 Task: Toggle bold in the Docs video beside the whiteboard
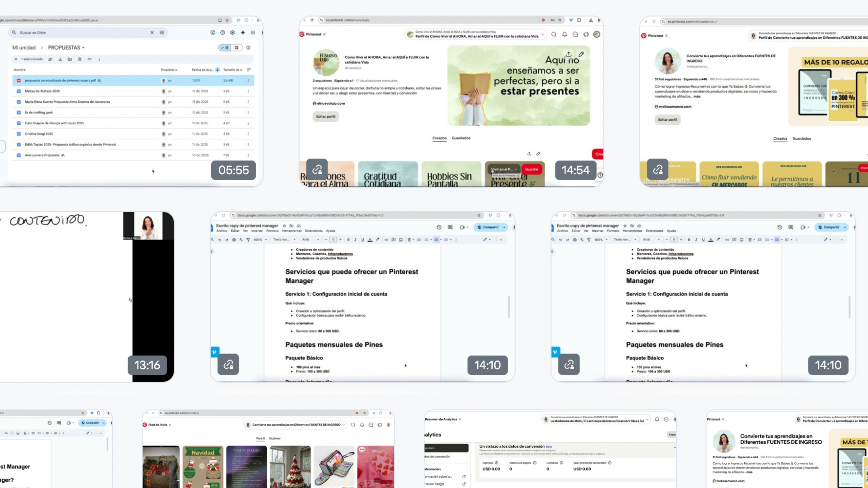(x=348, y=240)
